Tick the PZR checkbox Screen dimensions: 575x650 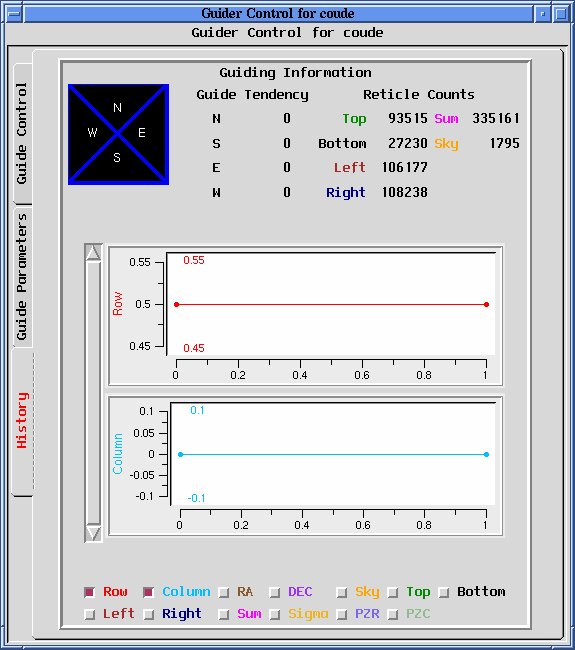click(342, 614)
